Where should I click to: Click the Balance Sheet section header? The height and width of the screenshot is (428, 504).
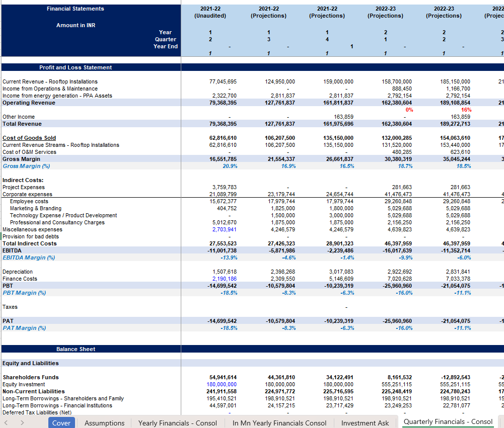pos(76,349)
